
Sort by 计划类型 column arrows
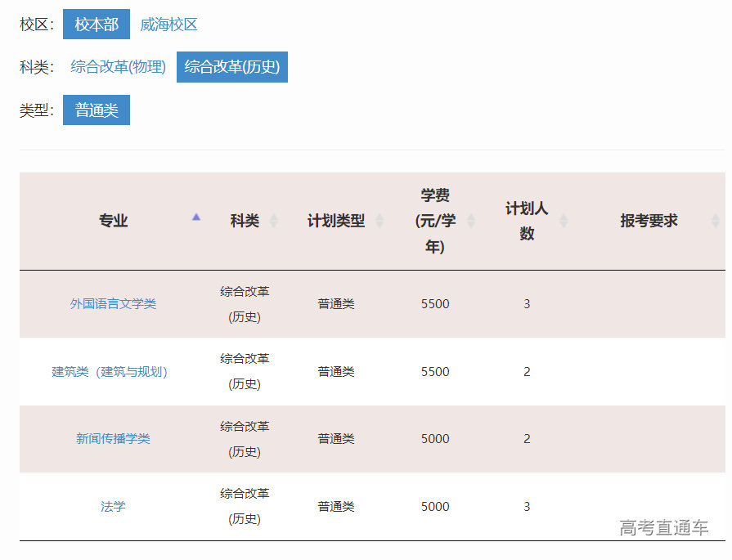[379, 221]
